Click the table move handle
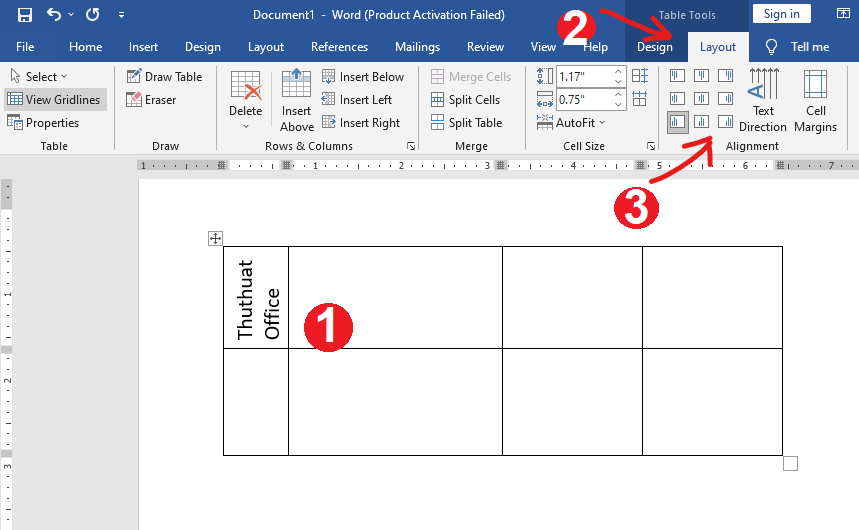Image resolution: width=859 pixels, height=530 pixels. point(215,238)
